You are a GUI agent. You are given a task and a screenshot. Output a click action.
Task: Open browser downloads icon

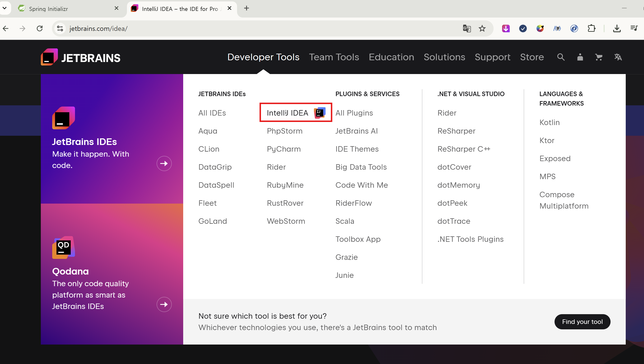click(617, 28)
